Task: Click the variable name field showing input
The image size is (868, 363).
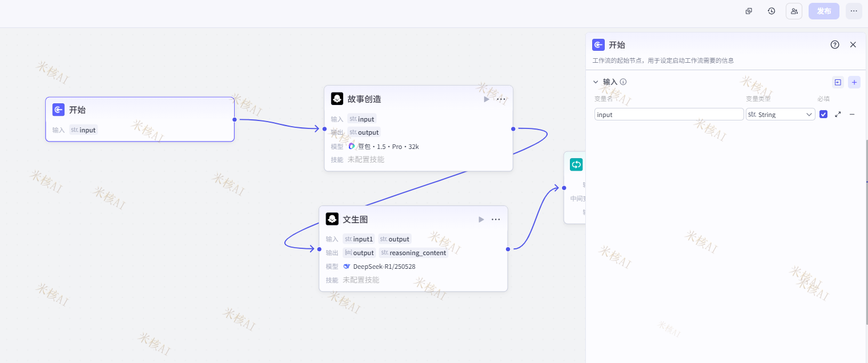Action: (668, 114)
